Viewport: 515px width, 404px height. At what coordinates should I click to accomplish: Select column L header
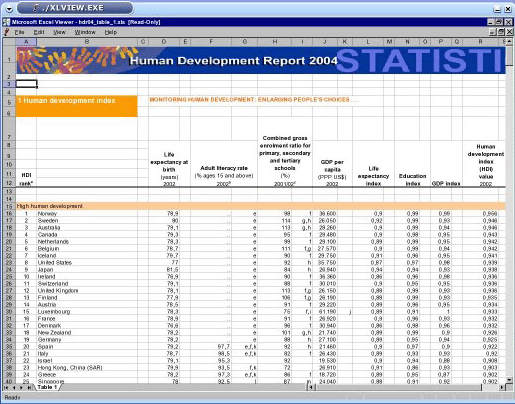click(x=368, y=42)
